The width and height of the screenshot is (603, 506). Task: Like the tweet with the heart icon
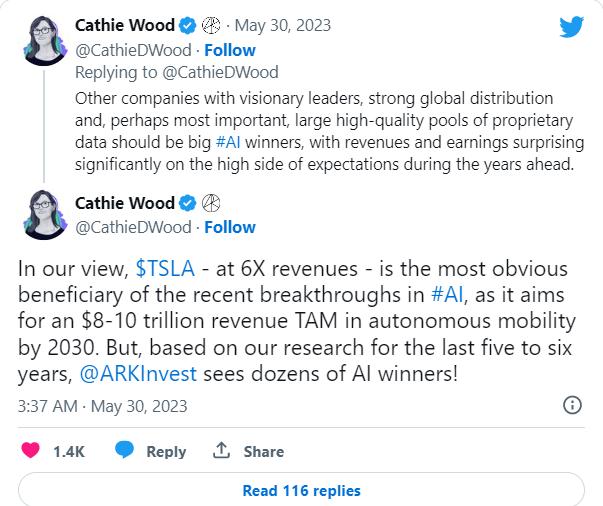[x=31, y=451]
